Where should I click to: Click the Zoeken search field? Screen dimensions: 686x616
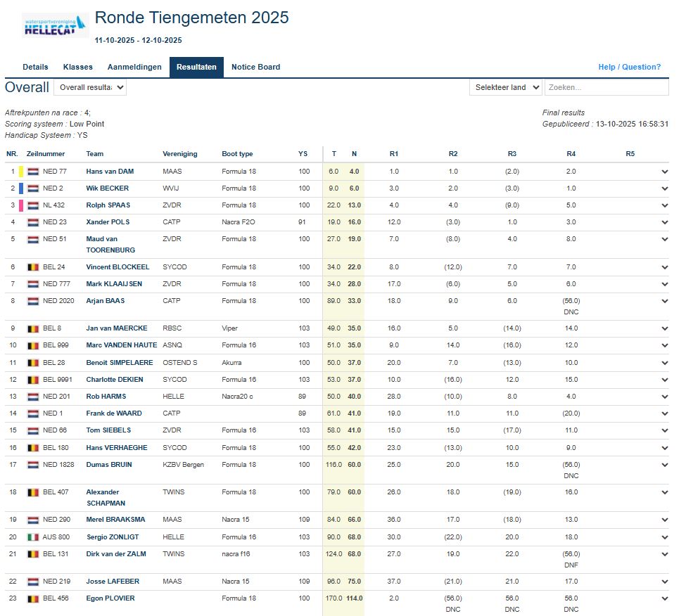click(606, 87)
